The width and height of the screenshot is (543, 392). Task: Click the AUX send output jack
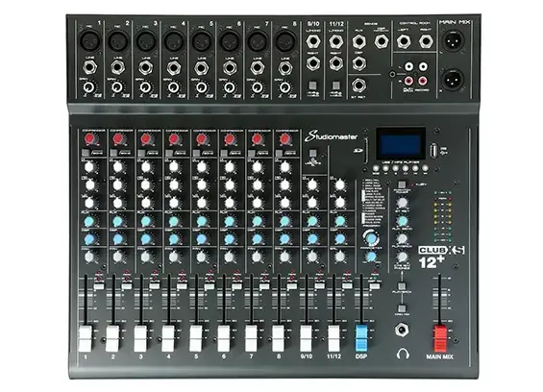[x=358, y=41]
